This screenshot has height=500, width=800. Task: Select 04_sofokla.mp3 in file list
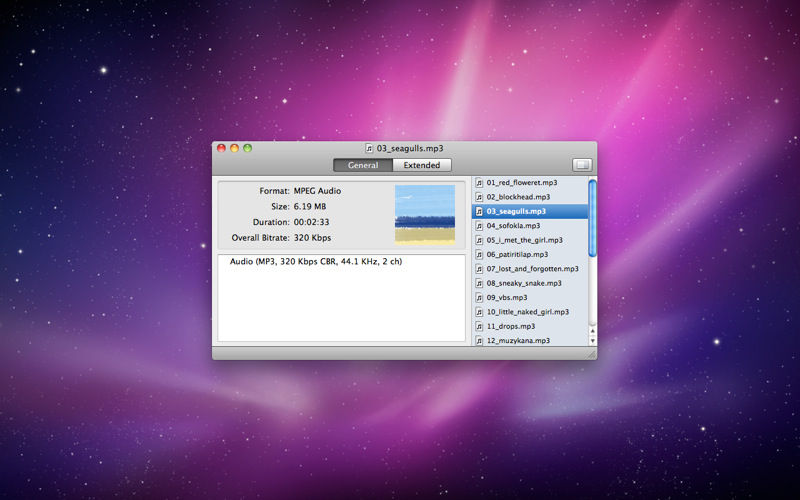(x=530, y=226)
